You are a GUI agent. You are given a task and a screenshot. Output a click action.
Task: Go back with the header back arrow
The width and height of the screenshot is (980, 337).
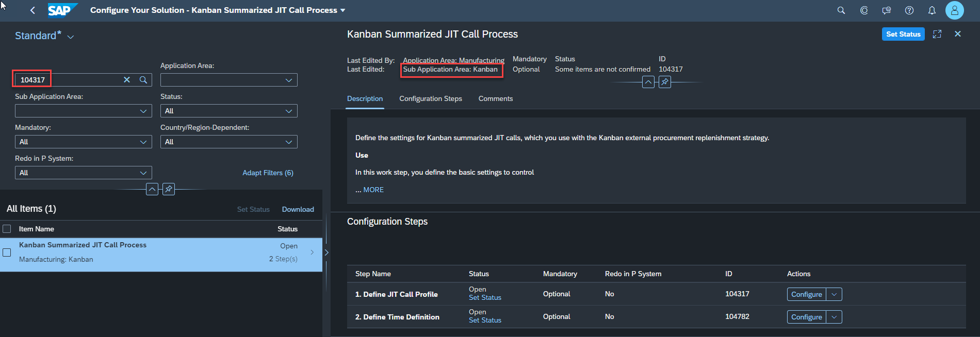point(32,10)
